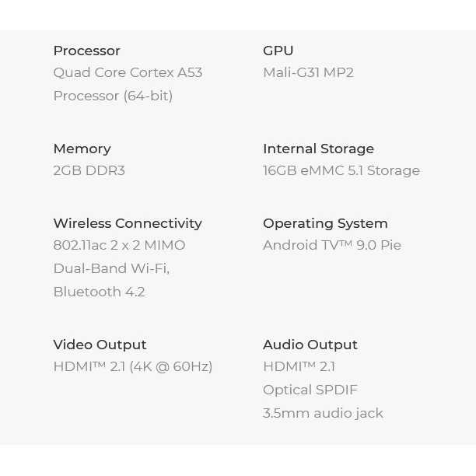The image size is (476, 476).
Task: Click the Operating System heading
Action: point(325,223)
